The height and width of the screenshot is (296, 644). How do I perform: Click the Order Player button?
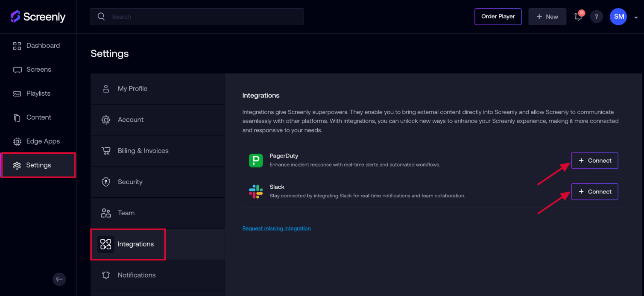tap(498, 17)
